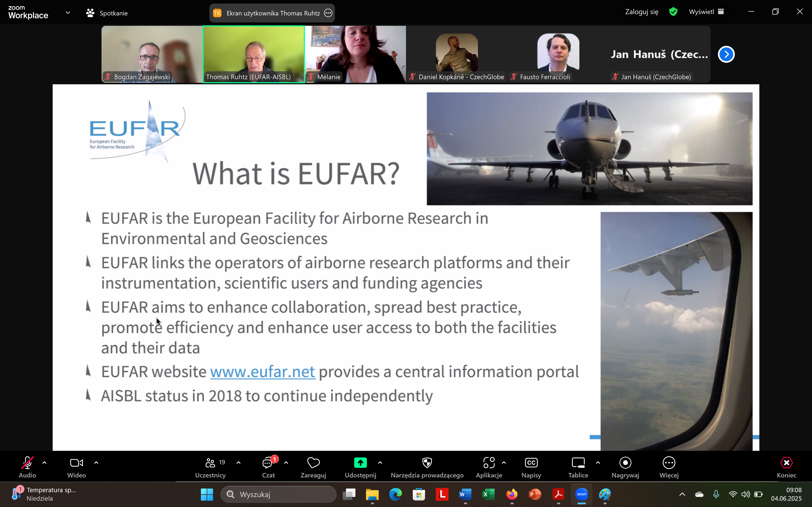812x507 pixels.
Task: Unmute microphone with Audio button
Action: [x=27, y=463]
